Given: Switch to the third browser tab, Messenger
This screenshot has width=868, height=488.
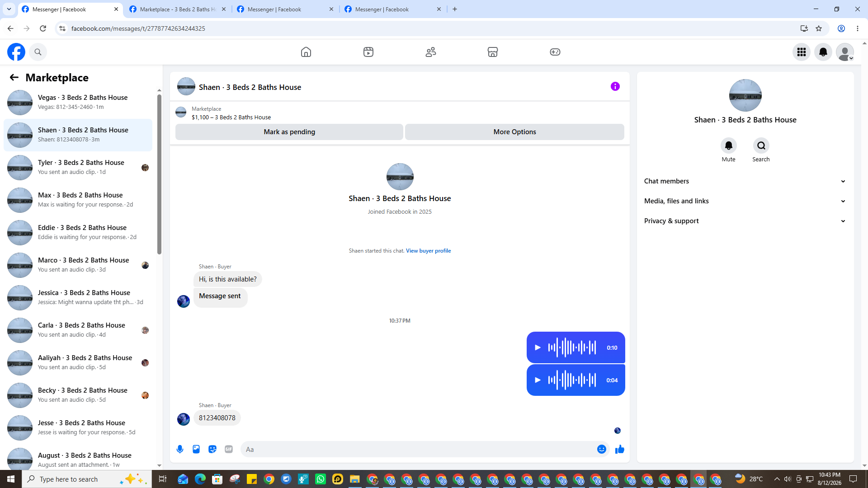Looking at the screenshot, I should click(285, 9).
